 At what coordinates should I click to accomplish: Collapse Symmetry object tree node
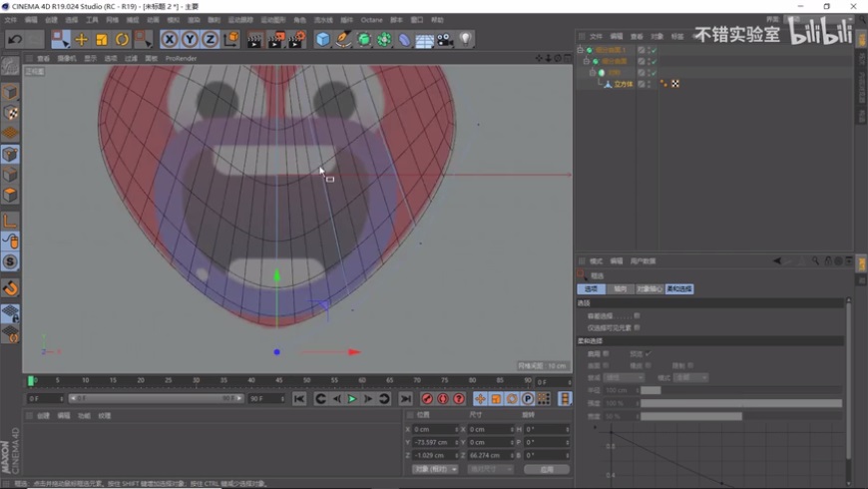(x=593, y=73)
